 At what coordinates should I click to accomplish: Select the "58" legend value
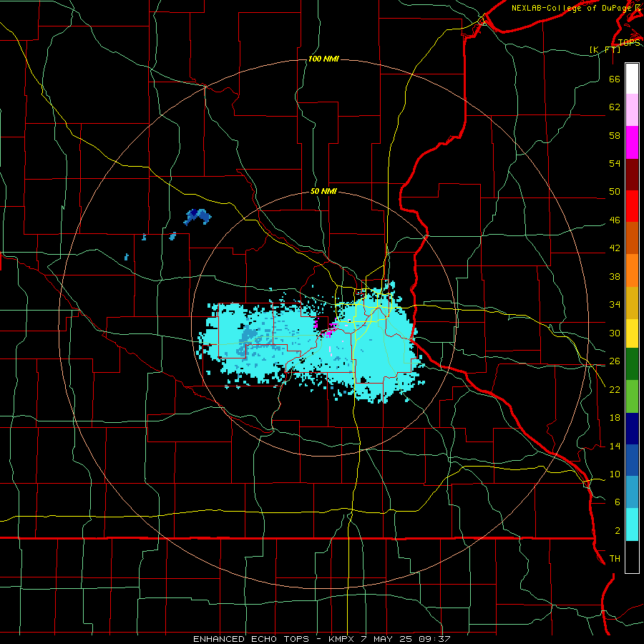[615, 135]
